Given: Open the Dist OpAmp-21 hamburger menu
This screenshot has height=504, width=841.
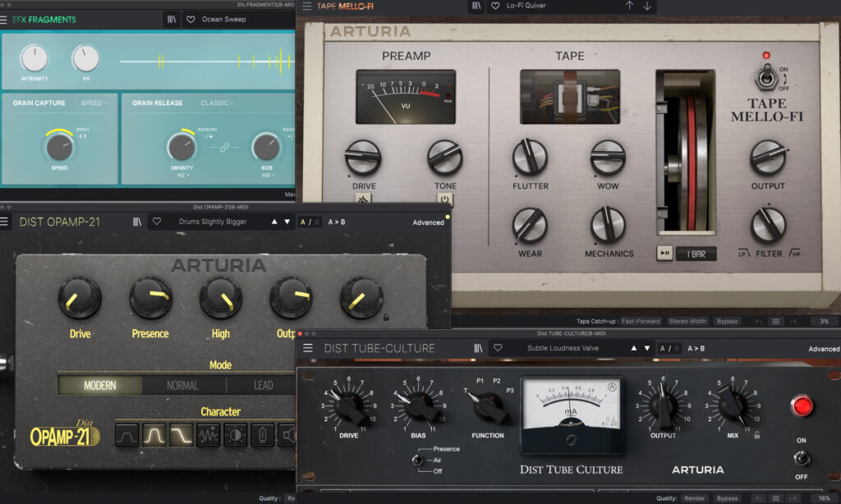Looking at the screenshot, I should point(6,222).
